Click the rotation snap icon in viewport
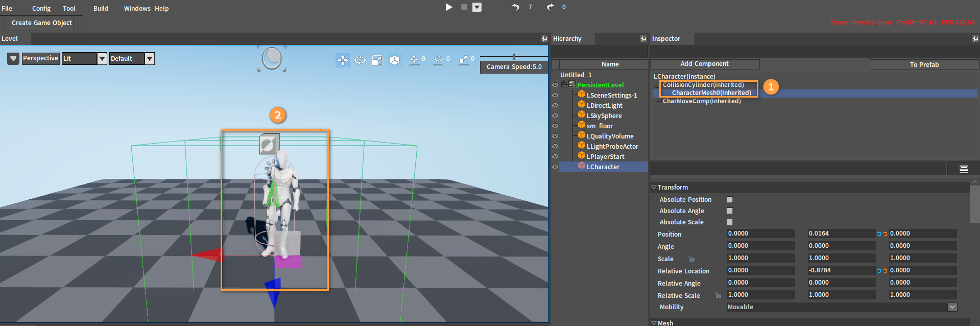The height and width of the screenshot is (326, 980). tap(439, 60)
